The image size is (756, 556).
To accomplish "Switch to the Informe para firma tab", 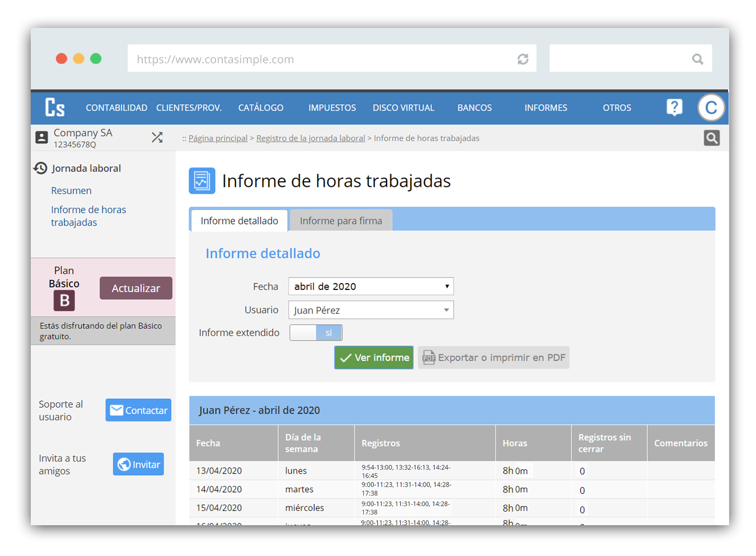I will point(340,221).
